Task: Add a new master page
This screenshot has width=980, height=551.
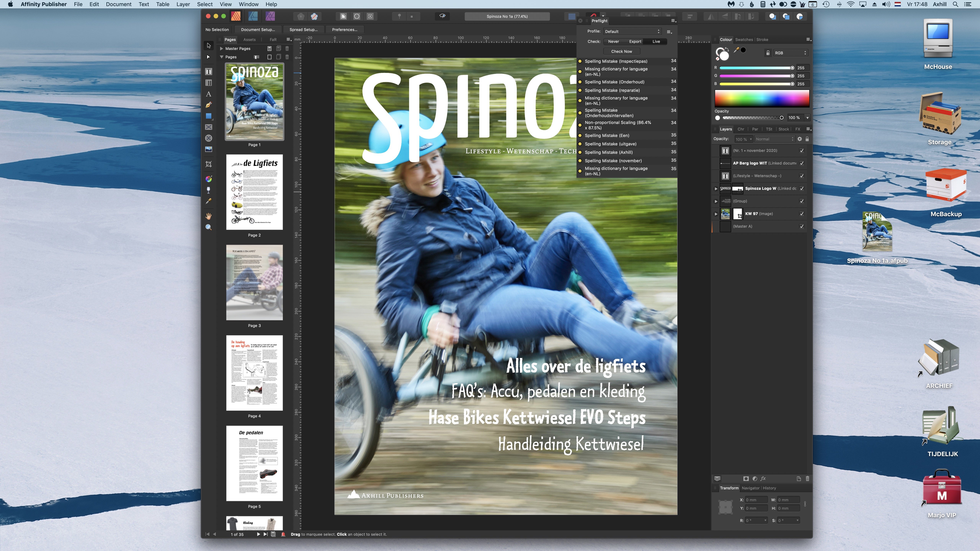Action: 269,49
